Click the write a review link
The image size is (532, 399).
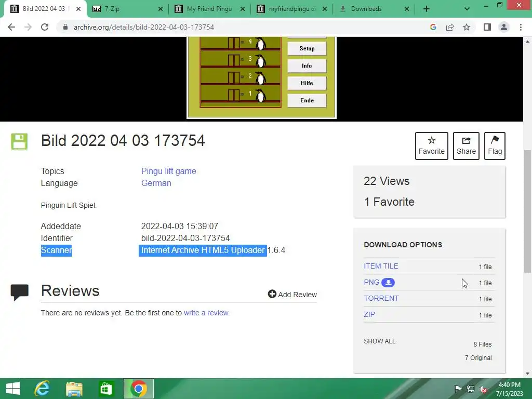click(206, 313)
